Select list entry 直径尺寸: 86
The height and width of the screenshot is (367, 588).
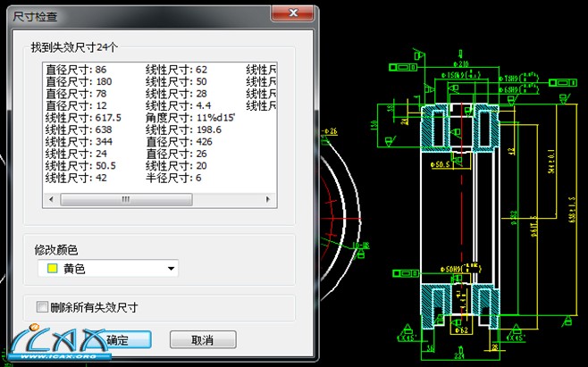pos(76,69)
